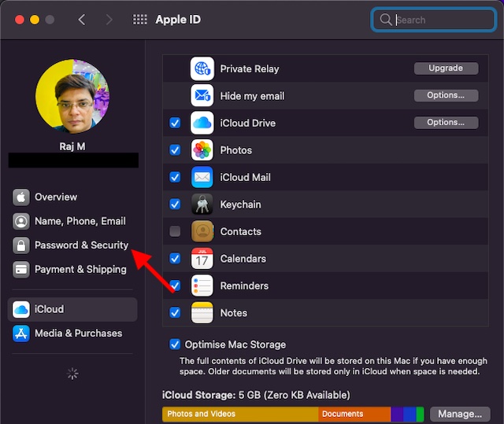Click the magnifying glass in search field
This screenshot has width=504, height=424.
(385, 20)
